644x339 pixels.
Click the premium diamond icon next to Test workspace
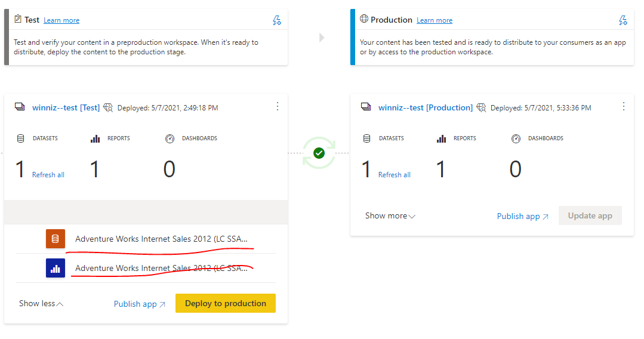point(108,107)
